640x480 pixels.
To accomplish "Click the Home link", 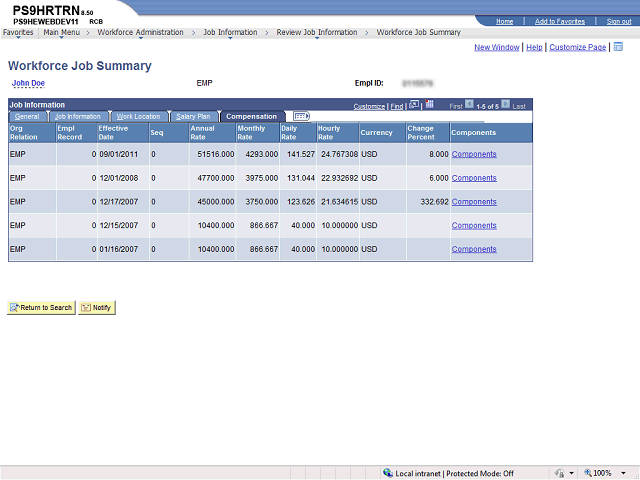I will (504, 21).
